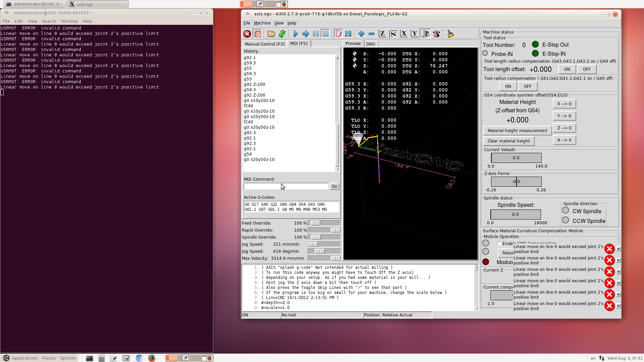The height and width of the screenshot is (362, 644).
Task: Select CCW Spindle radio button
Action: (x=566, y=220)
